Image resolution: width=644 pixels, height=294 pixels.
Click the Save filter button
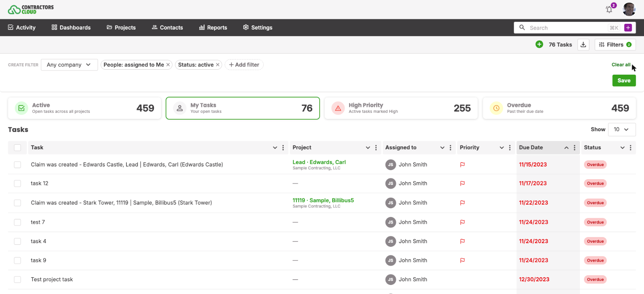tap(624, 80)
